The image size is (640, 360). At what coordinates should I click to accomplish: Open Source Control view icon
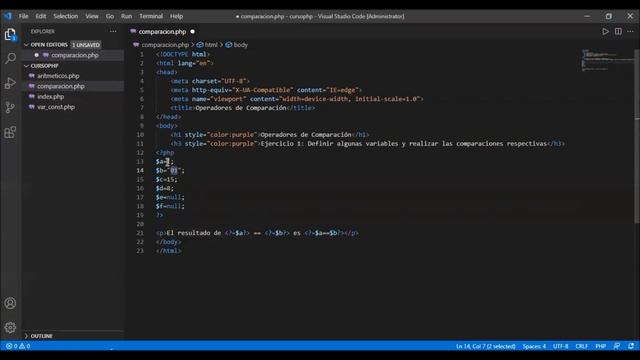coord(10,107)
